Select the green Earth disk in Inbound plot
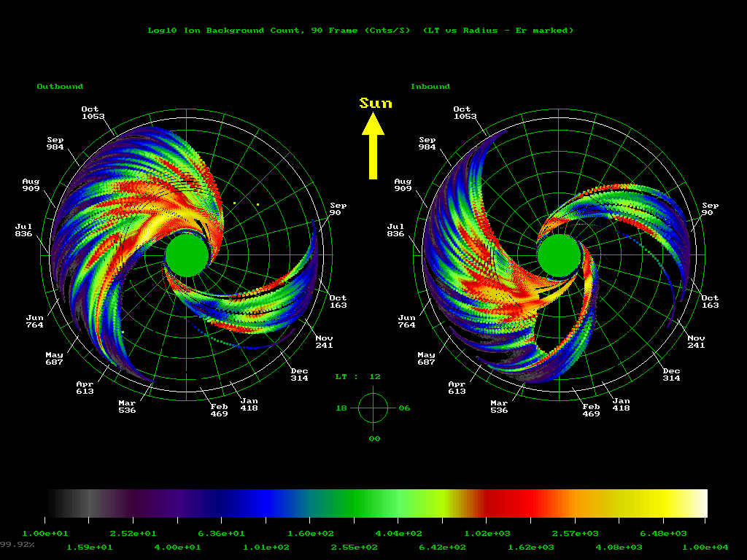Viewport: 747px width, 560px height. click(560, 255)
